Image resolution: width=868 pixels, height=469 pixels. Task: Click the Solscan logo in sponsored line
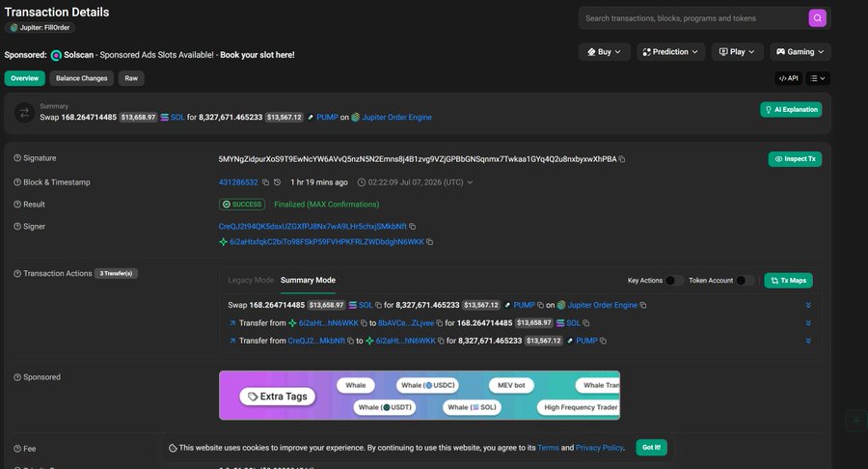56,55
